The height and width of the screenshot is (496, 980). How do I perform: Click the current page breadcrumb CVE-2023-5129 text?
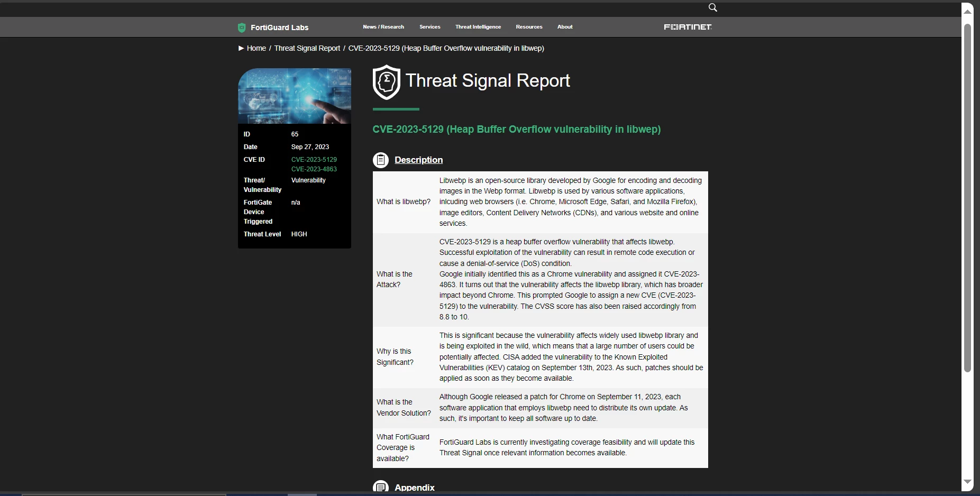pyautogui.click(x=446, y=48)
